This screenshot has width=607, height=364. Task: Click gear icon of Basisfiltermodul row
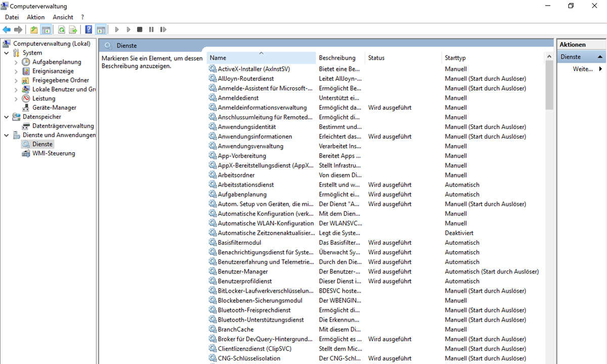coord(212,243)
